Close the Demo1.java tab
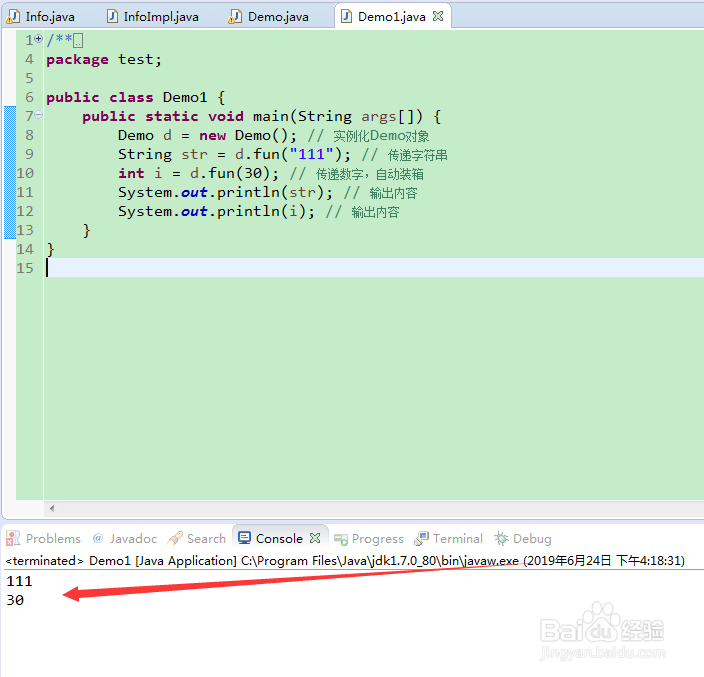Screen dimensions: 704x677 pos(438,17)
